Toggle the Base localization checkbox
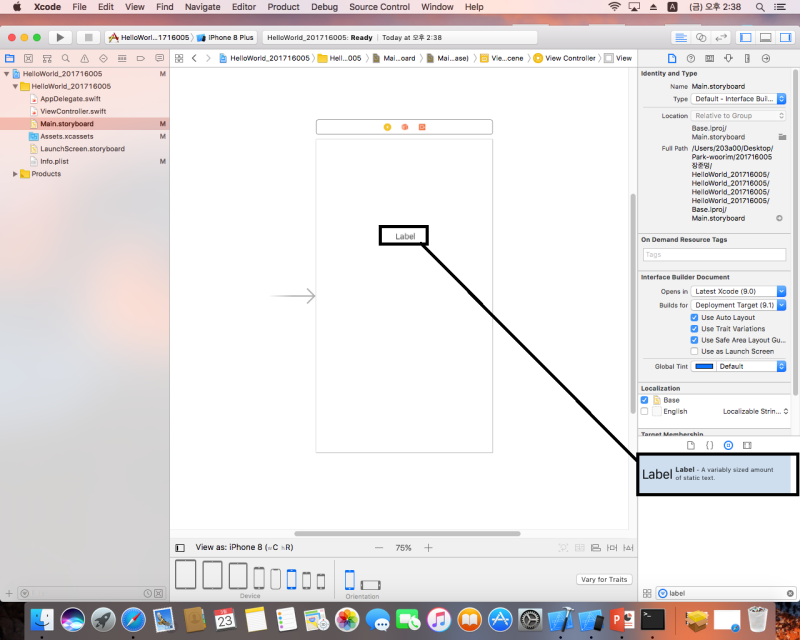Image resolution: width=800 pixels, height=640 pixels. [x=644, y=400]
